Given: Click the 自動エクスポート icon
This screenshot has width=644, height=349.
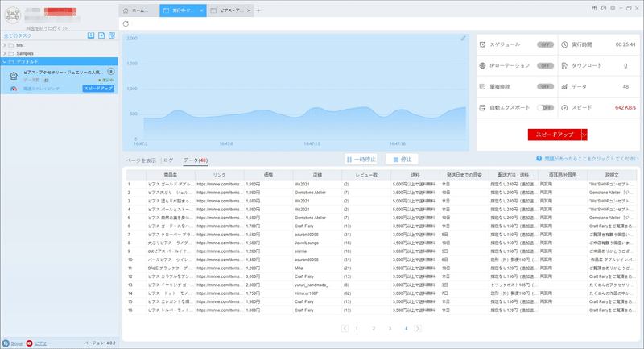Looking at the screenshot, I should (x=482, y=107).
